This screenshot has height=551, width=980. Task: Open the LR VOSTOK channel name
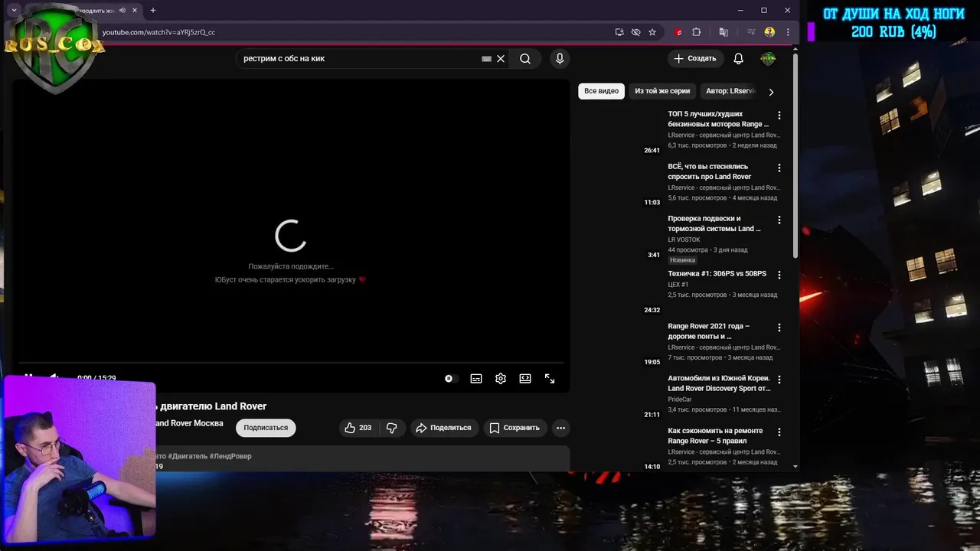point(684,240)
